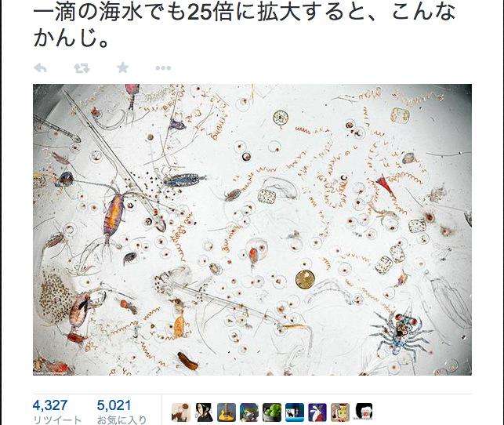504x425 pixels.
Task: Retweet using the retweet arrows icon
Action: click(82, 68)
